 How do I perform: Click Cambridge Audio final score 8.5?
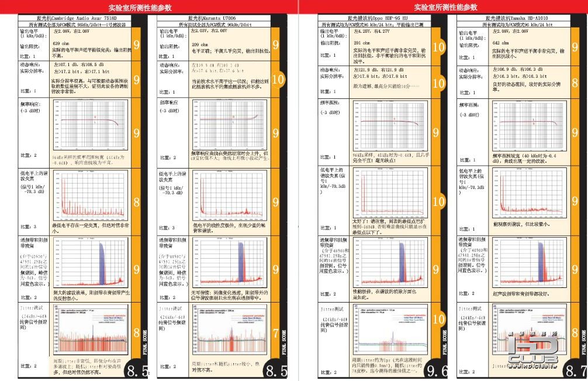coord(137,370)
